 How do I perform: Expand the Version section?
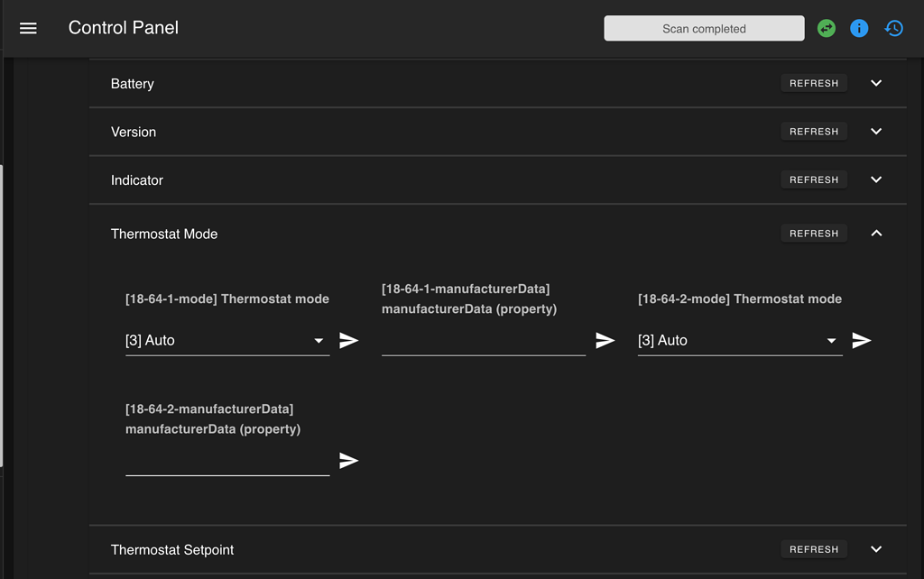click(876, 131)
